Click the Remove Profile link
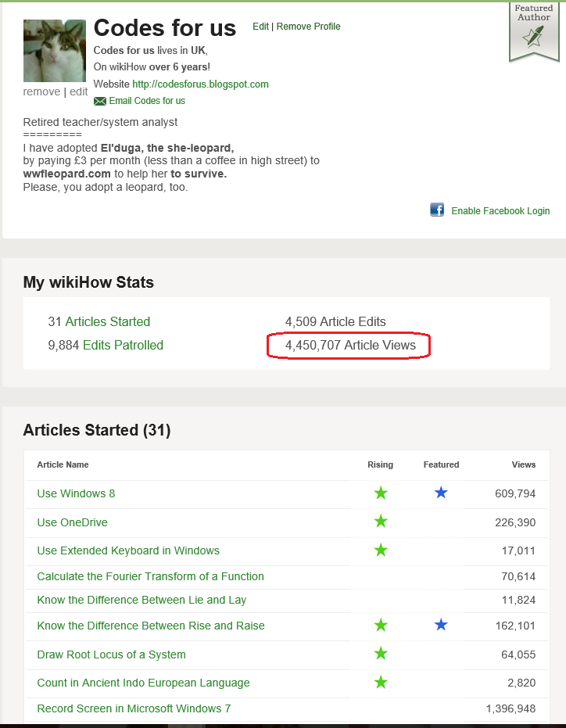 pos(308,27)
